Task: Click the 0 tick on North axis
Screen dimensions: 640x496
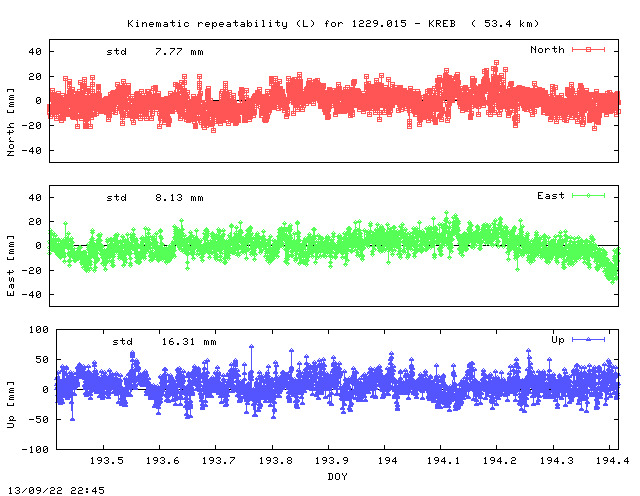Action: tap(38, 101)
